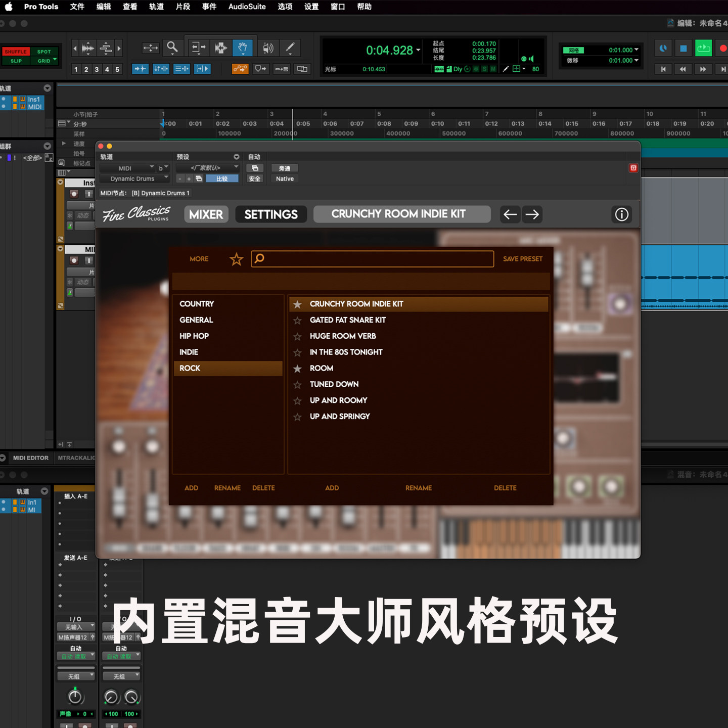Click SAVE PRESET button
The width and height of the screenshot is (728, 728).
[523, 259]
